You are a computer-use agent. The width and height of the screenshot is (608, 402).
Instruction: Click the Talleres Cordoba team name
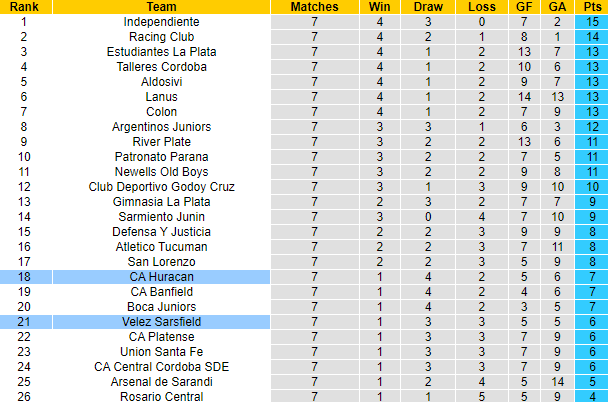pyautogui.click(x=161, y=66)
